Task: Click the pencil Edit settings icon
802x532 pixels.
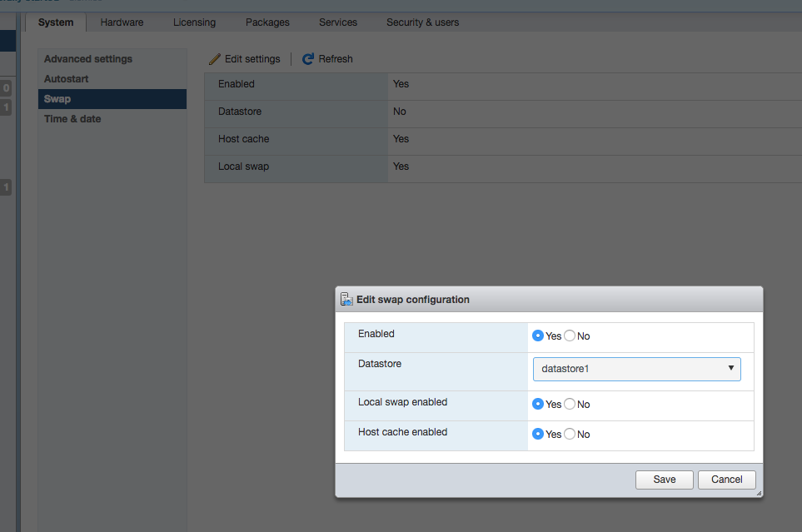Action: (x=215, y=59)
